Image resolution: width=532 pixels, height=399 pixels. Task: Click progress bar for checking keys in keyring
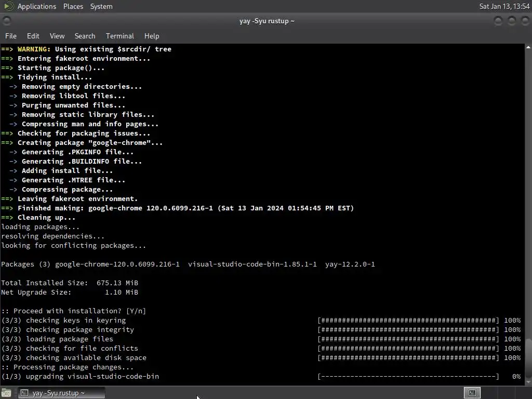[408, 320]
